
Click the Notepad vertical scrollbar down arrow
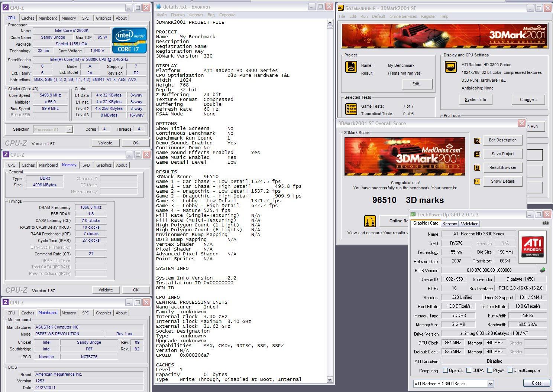click(x=330, y=379)
